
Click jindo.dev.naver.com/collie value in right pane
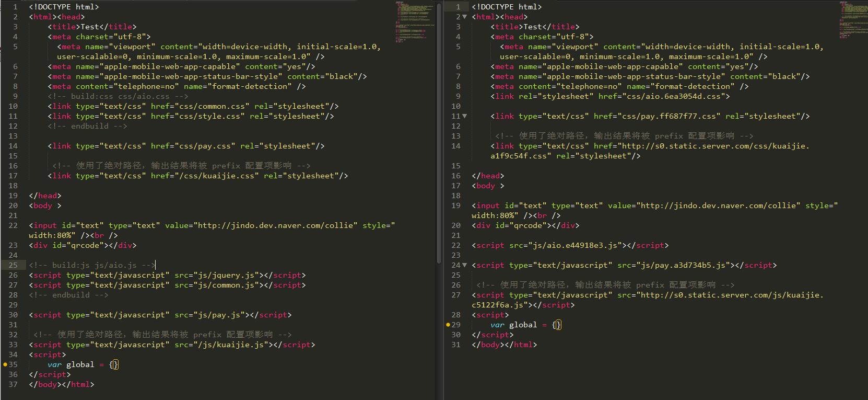(x=719, y=205)
